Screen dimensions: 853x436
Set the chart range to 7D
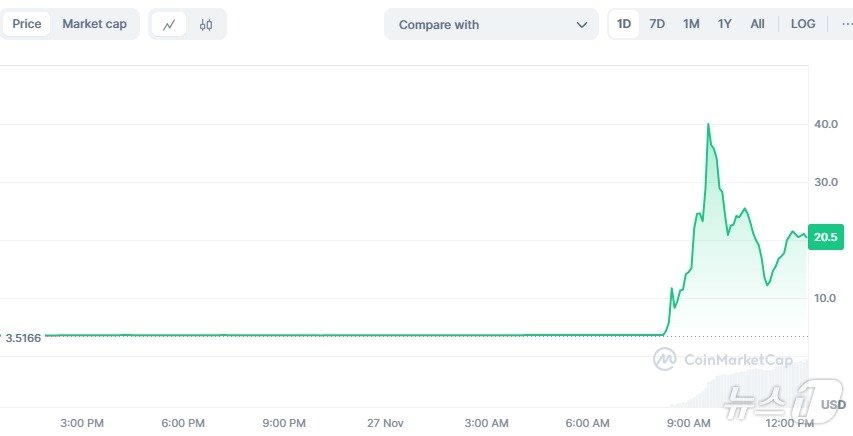tap(657, 24)
